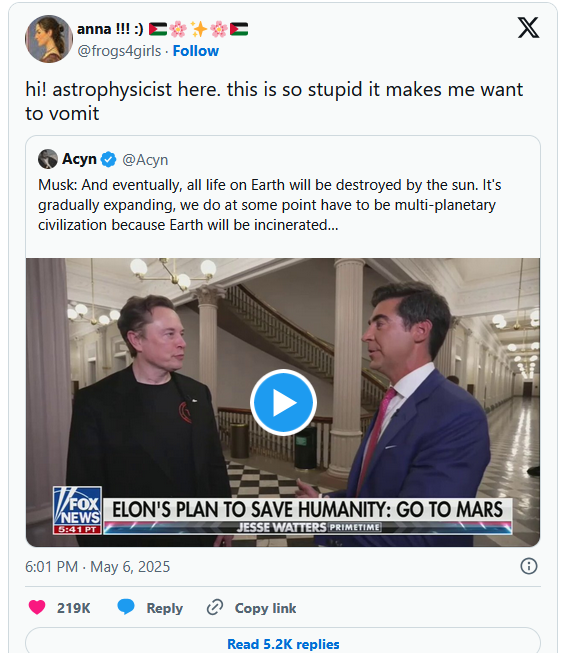Like the tweet with heart icon
This screenshot has width=563, height=653.
(x=37, y=607)
